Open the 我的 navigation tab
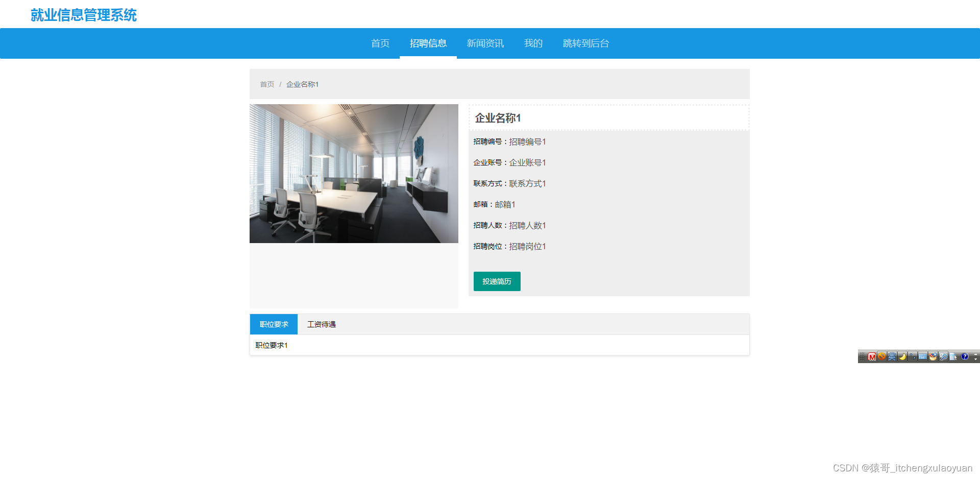The width and height of the screenshot is (980, 478). pos(533,43)
